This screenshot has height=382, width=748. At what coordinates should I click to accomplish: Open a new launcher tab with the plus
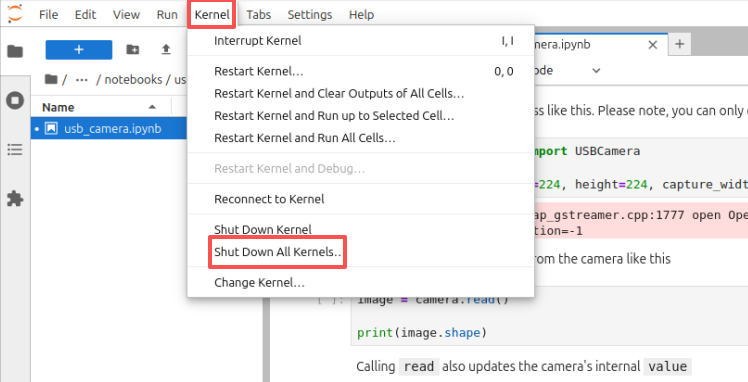[680, 44]
